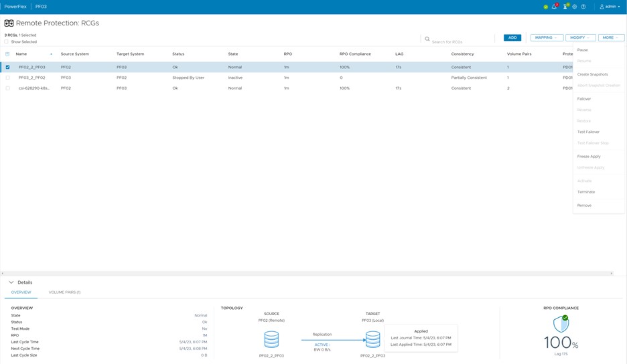Open the help question mark icon

(583, 7)
